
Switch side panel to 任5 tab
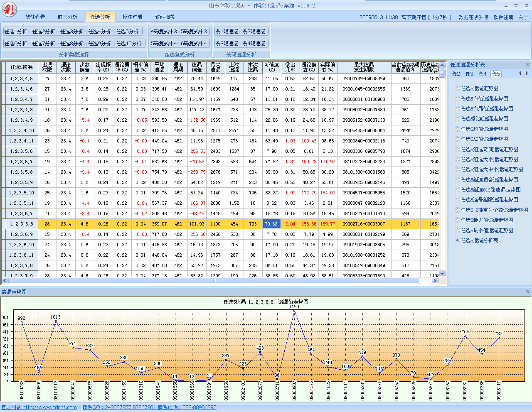(x=496, y=74)
